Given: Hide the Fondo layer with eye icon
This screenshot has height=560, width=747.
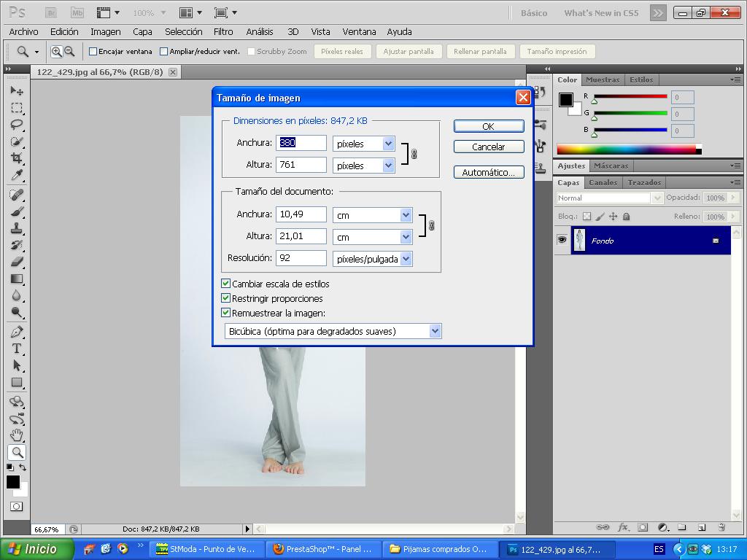Looking at the screenshot, I should [562, 241].
